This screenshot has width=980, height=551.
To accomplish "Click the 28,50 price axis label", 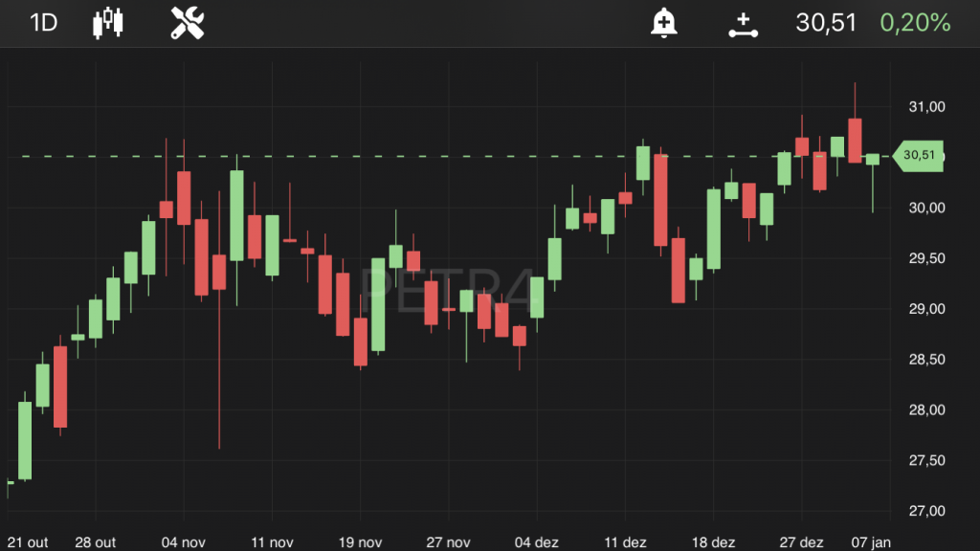I will [x=926, y=360].
